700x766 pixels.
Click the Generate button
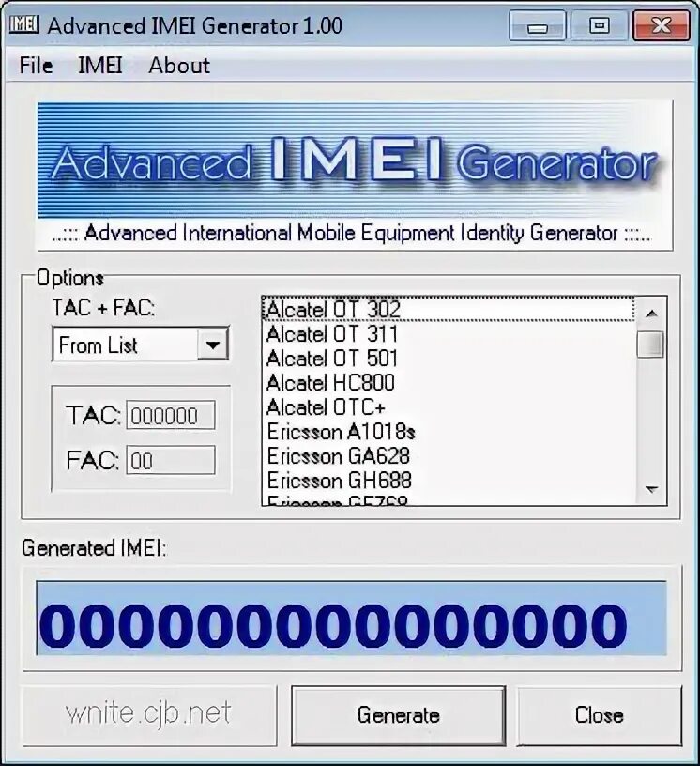tap(399, 715)
